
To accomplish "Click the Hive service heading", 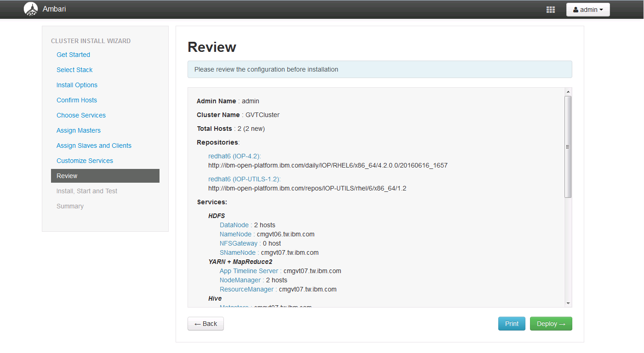I will [215, 298].
